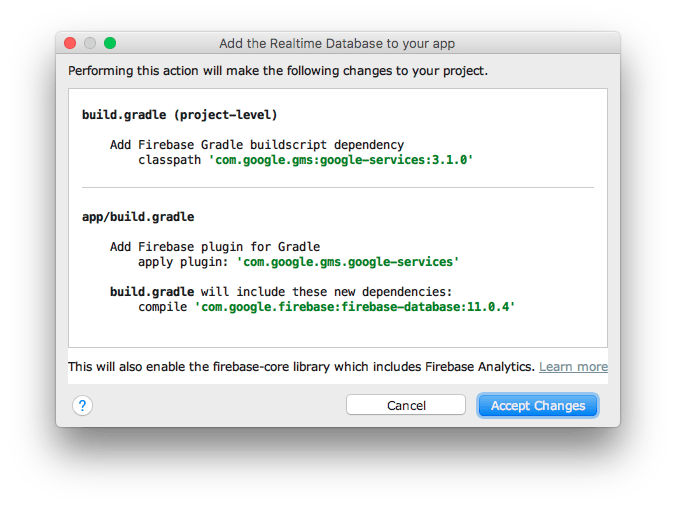676x507 pixels.
Task: Click the 'Add the Realtime Database to your app' title
Action: (337, 44)
